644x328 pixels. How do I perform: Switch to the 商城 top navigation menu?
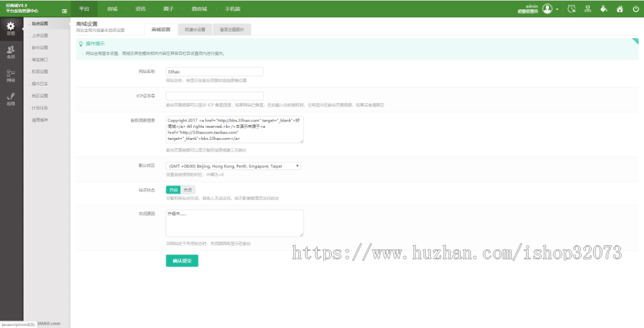[x=112, y=9]
